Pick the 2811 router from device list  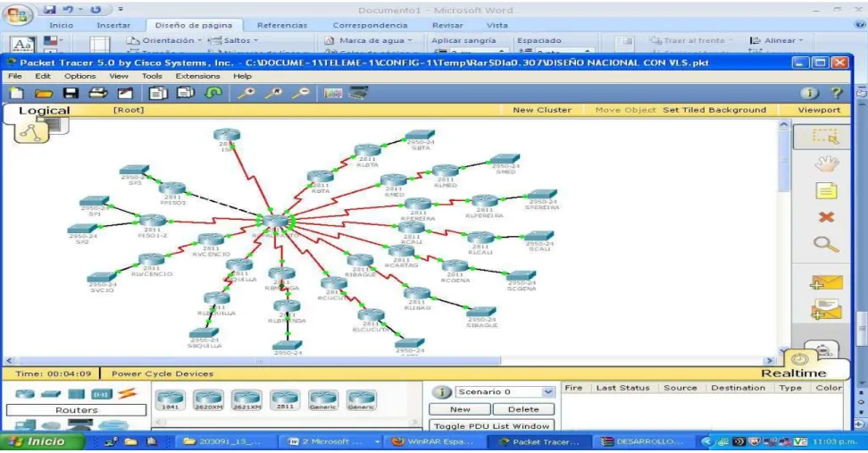coord(285,399)
